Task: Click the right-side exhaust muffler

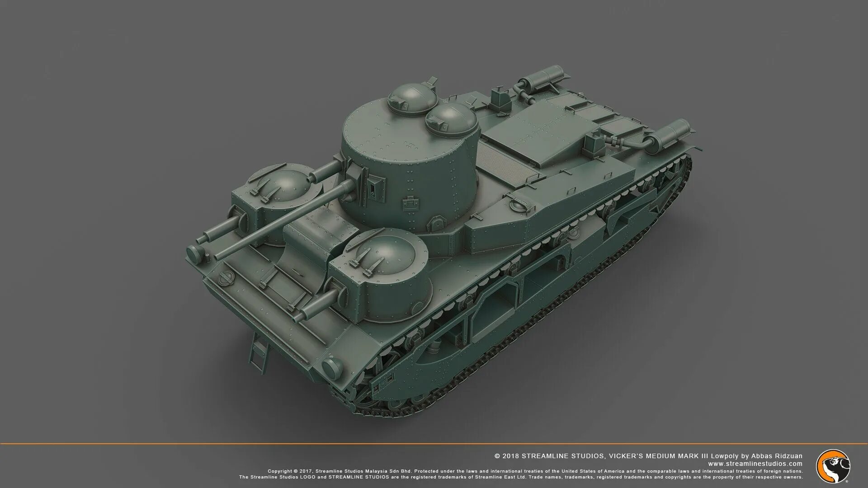Action: (668, 134)
